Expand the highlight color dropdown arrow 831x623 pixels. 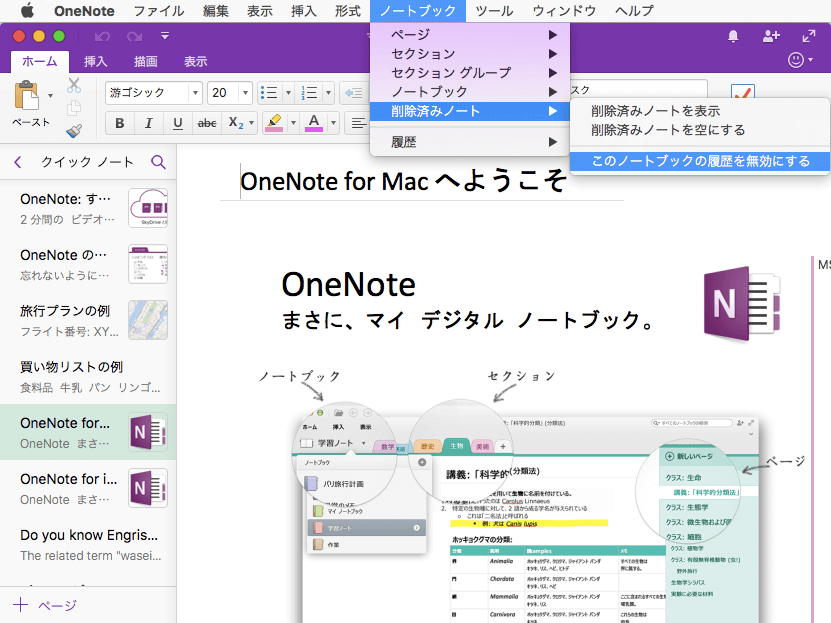[x=293, y=123]
